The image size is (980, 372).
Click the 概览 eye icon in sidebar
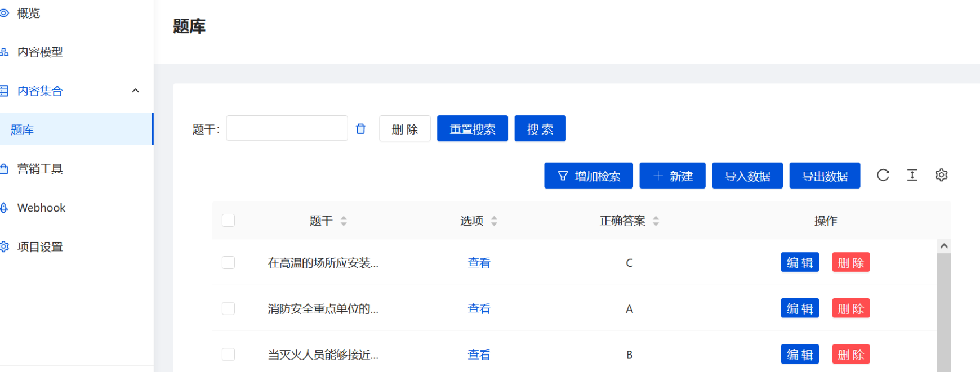tap(4, 12)
